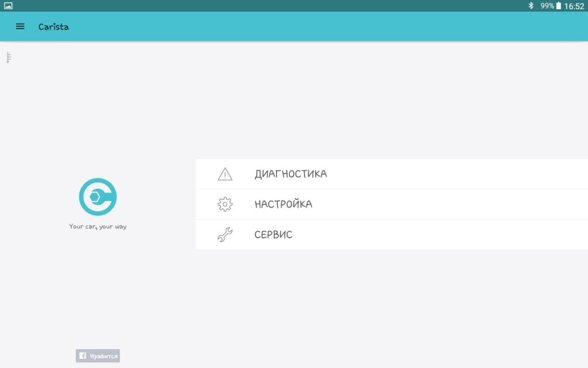Tap the diagnostics warning triangle icon

(225, 174)
